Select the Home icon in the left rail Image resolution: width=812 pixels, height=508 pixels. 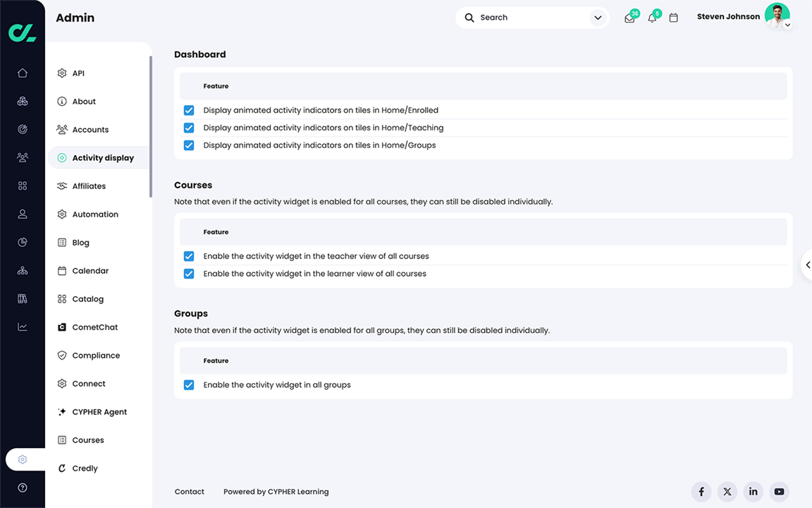point(22,73)
